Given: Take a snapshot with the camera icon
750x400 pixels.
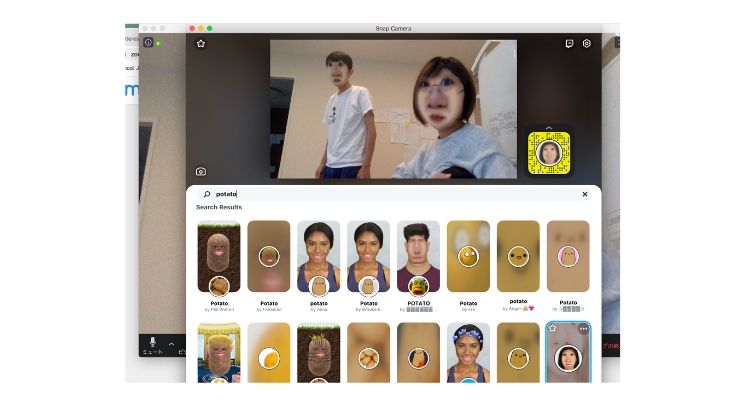Looking at the screenshot, I should click(x=201, y=171).
